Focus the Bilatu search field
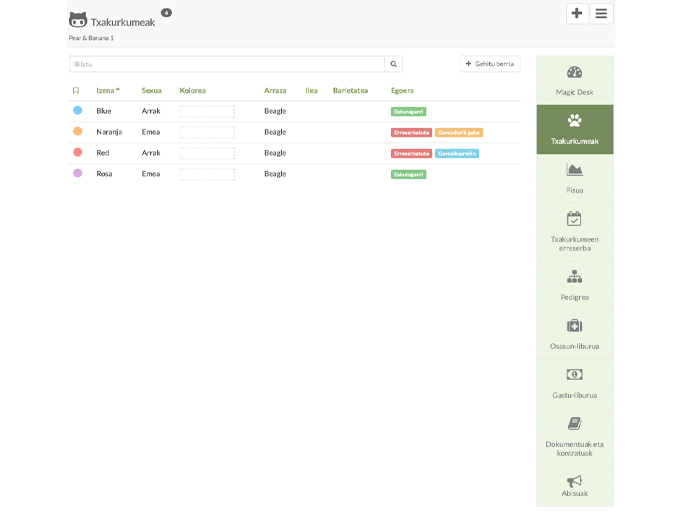 point(227,64)
